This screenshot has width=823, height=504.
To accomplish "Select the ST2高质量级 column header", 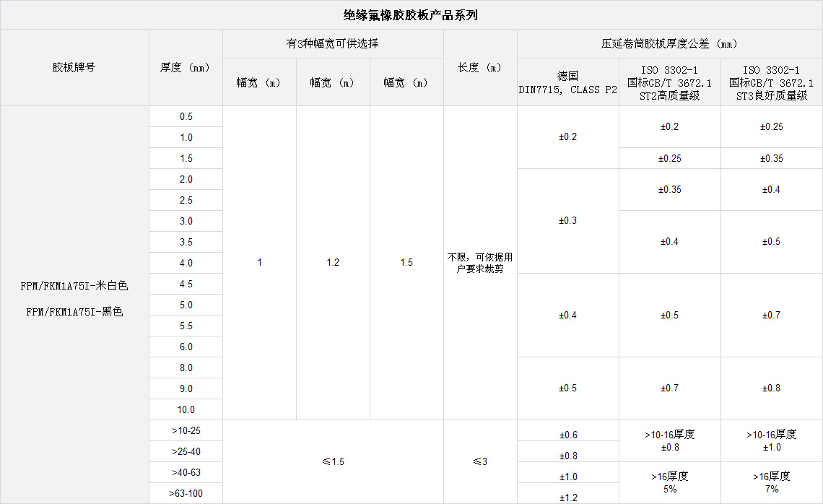I will pyautogui.click(x=669, y=82).
